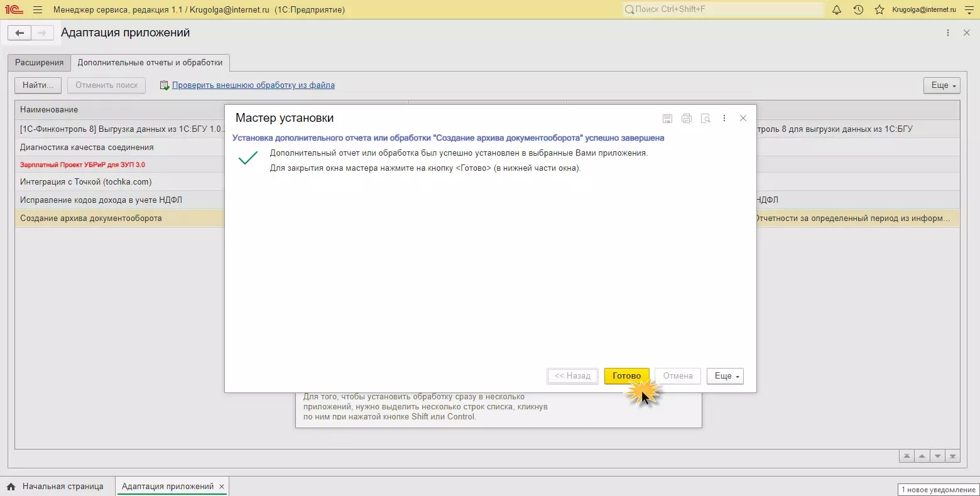Select row Зарплатный Проект УБРиР для ЗУП 3.0
Image resolution: width=980 pixels, height=496 pixels.
[120, 164]
